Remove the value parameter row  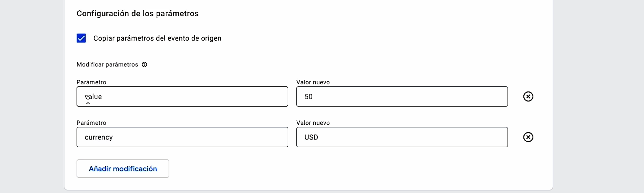pos(528,96)
